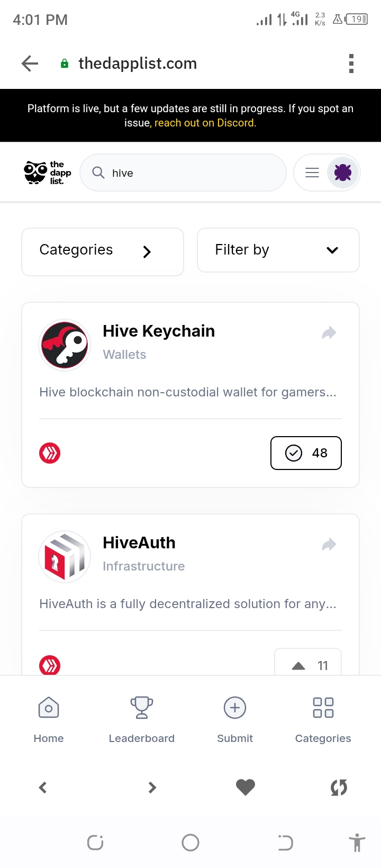Click the HiveAuth box logo
381x868 pixels.
[x=65, y=557]
